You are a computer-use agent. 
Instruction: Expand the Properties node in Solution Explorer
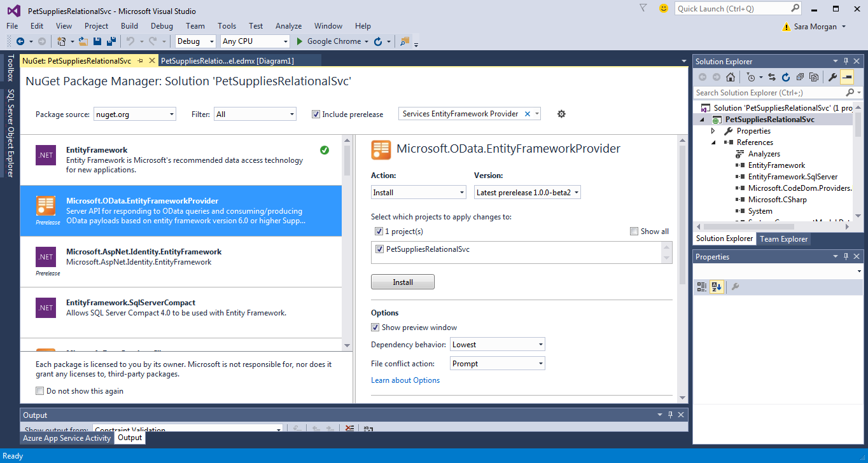pos(713,131)
